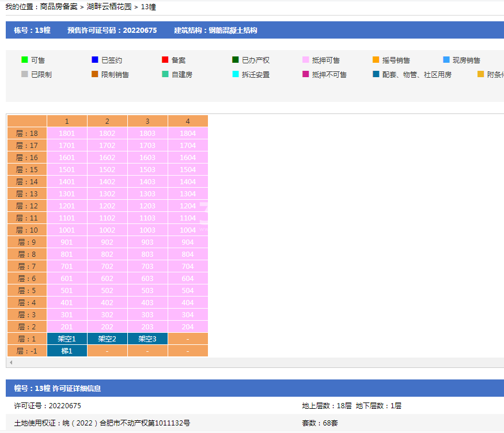Click room cell 1501
Screen dimensions: 504x433
tap(67, 170)
